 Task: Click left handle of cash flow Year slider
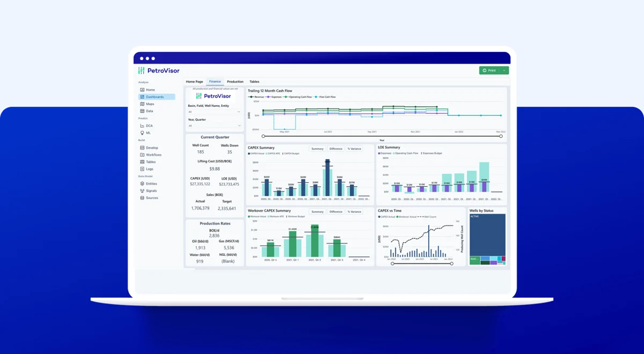(x=263, y=136)
